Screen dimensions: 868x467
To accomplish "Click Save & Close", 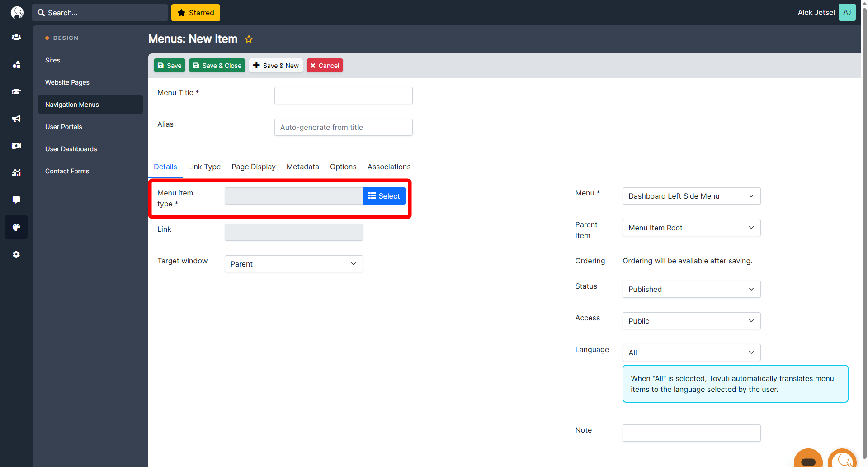I will (x=217, y=66).
